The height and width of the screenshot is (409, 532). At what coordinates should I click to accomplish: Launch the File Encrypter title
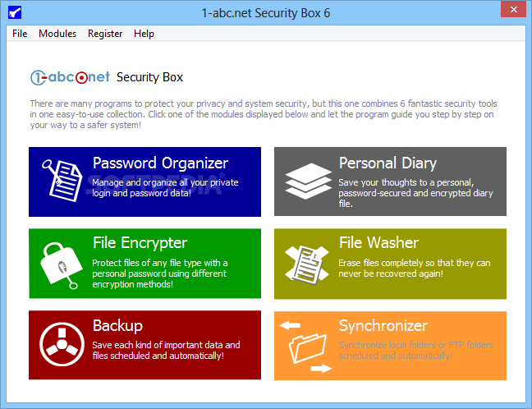(x=140, y=242)
